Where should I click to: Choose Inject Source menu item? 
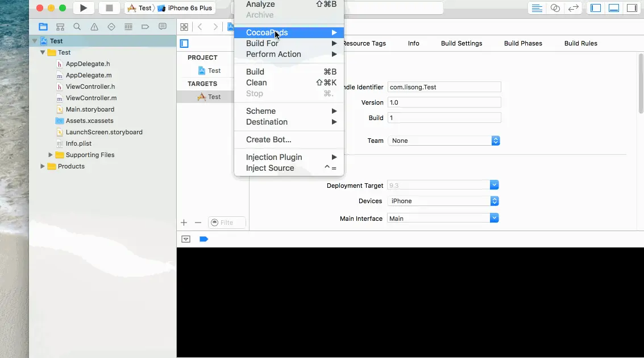289,168
